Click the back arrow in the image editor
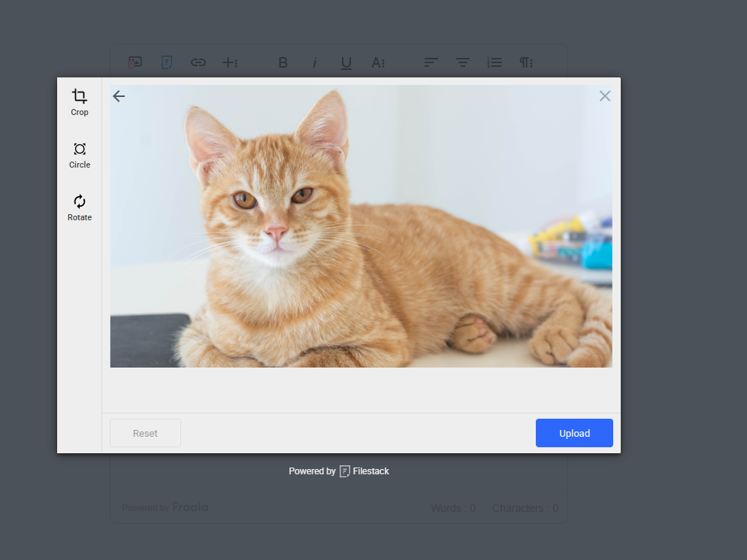This screenshot has height=560, width=747. click(118, 96)
